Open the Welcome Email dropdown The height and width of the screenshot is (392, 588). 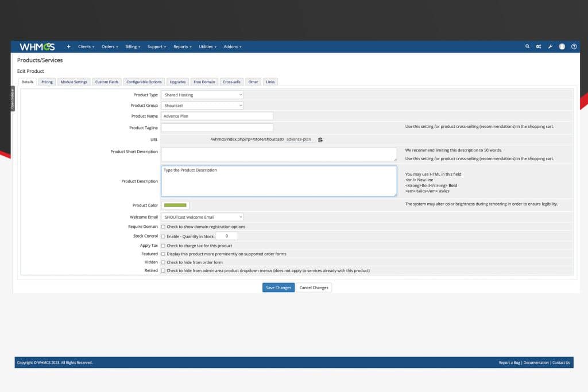point(202,217)
